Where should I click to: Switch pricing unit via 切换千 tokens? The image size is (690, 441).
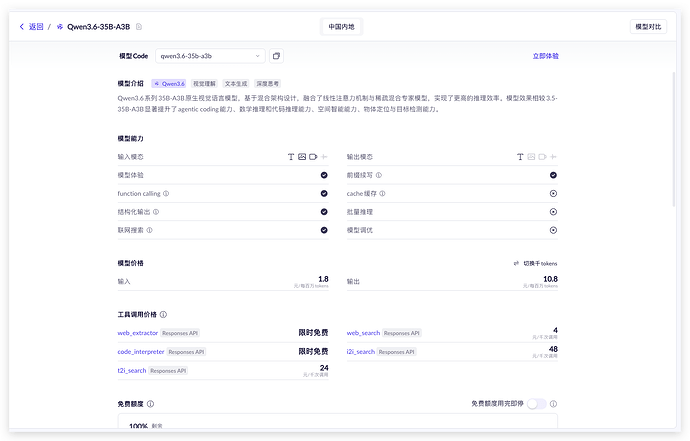pyautogui.click(x=535, y=263)
